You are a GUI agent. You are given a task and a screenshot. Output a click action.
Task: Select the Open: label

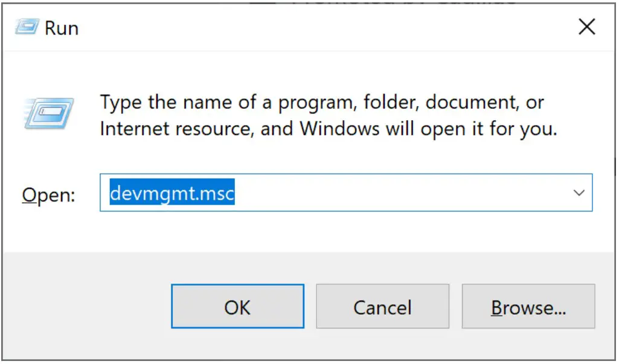pos(48,194)
